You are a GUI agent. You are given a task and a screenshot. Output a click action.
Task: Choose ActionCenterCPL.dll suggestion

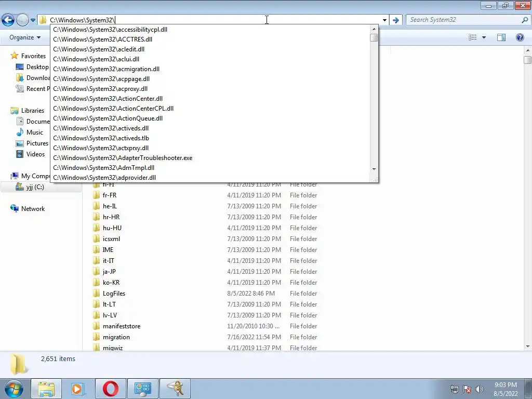[210, 108]
